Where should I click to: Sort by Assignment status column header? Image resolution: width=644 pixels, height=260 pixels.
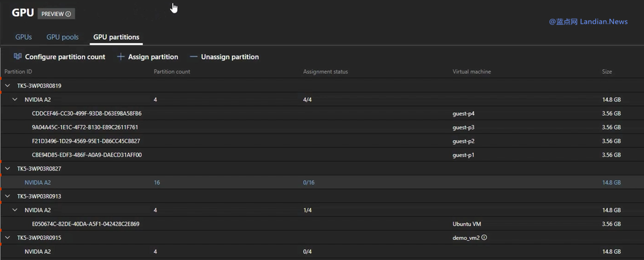click(326, 72)
